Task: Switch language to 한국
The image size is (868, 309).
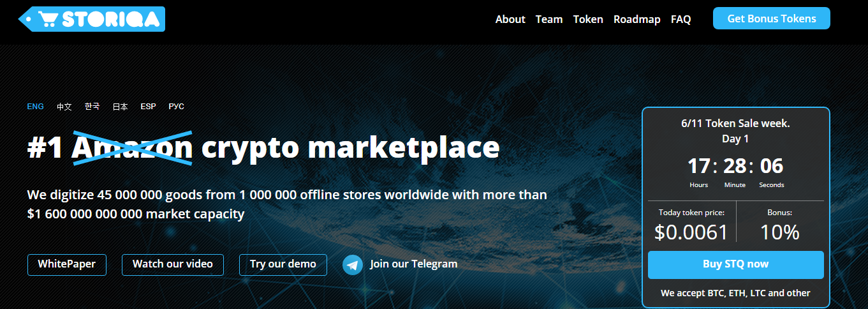Action: pyautogui.click(x=92, y=107)
